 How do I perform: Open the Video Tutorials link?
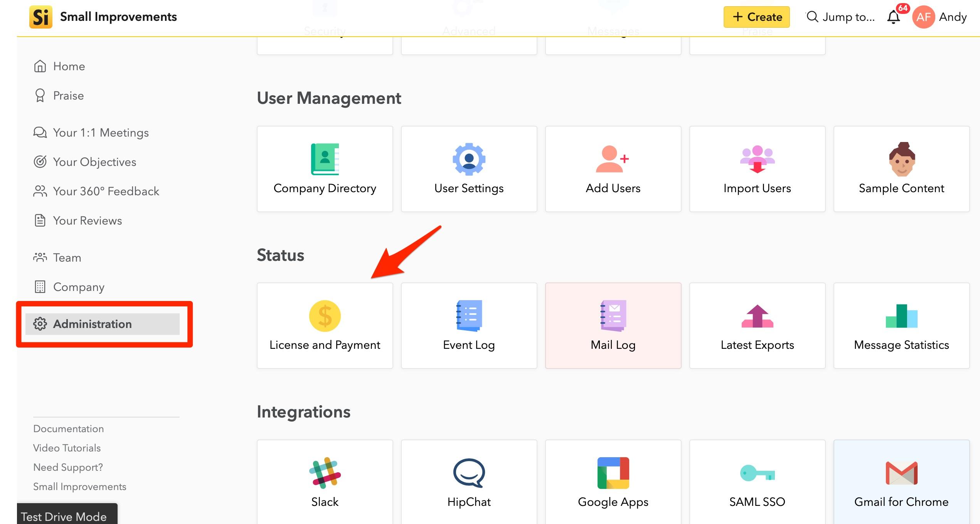(x=67, y=448)
